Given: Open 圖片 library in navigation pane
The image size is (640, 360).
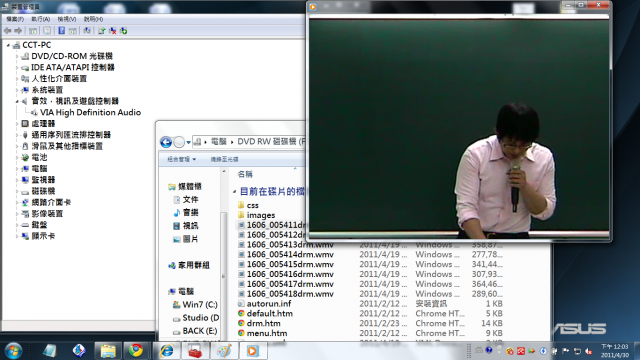Looking at the screenshot, I should click(190, 239).
